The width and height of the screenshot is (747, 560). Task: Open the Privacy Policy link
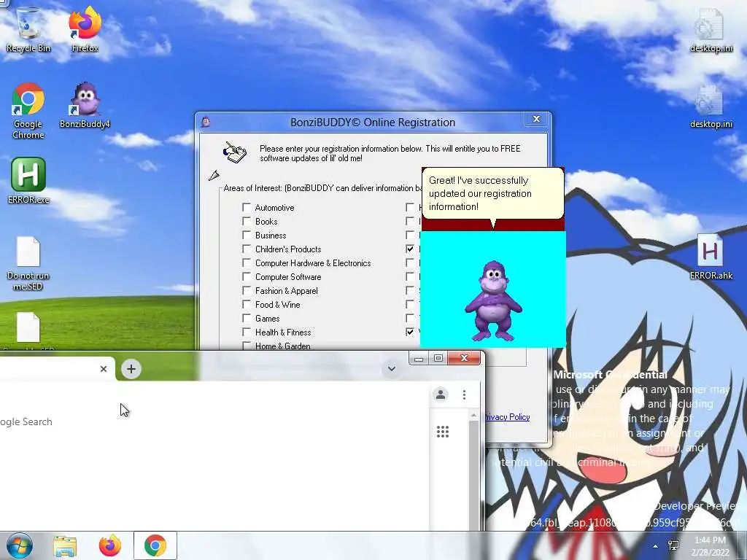tap(508, 416)
